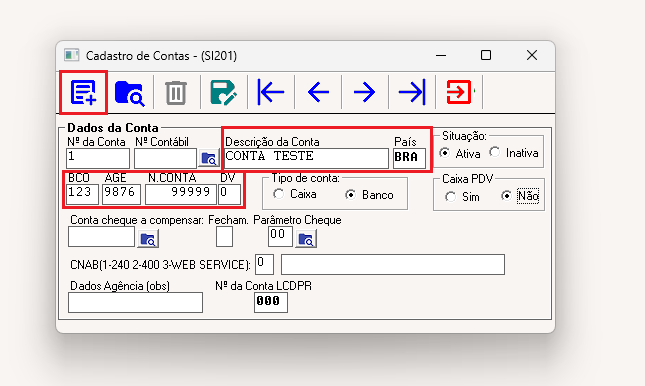This screenshot has height=386, width=645.
Task: Click the Dados Agência (obs) field
Action: coord(135,302)
